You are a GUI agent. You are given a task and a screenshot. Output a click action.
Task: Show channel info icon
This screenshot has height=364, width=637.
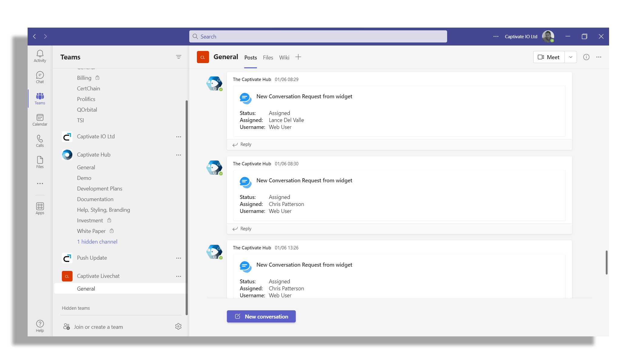586,57
